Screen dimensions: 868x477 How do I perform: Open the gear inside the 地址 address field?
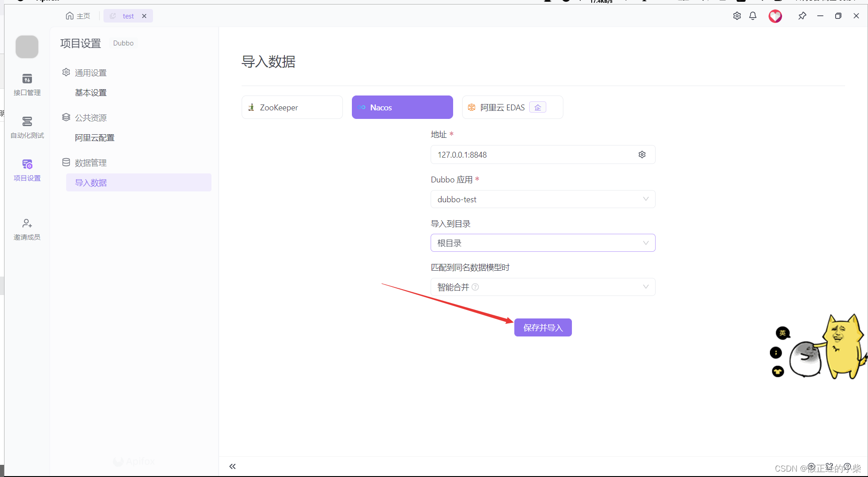click(x=642, y=154)
